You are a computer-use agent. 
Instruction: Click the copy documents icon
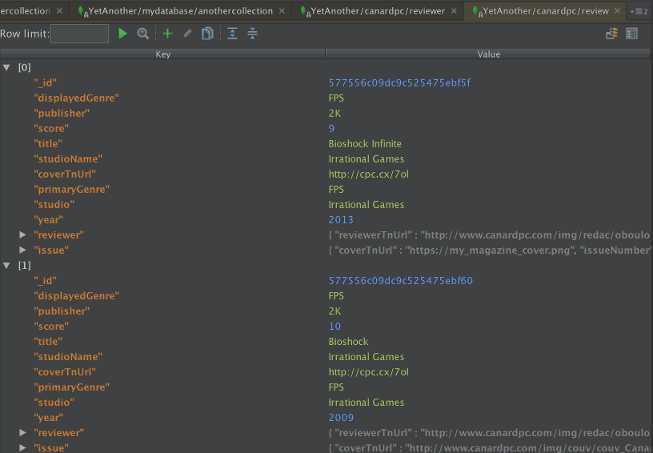click(207, 33)
